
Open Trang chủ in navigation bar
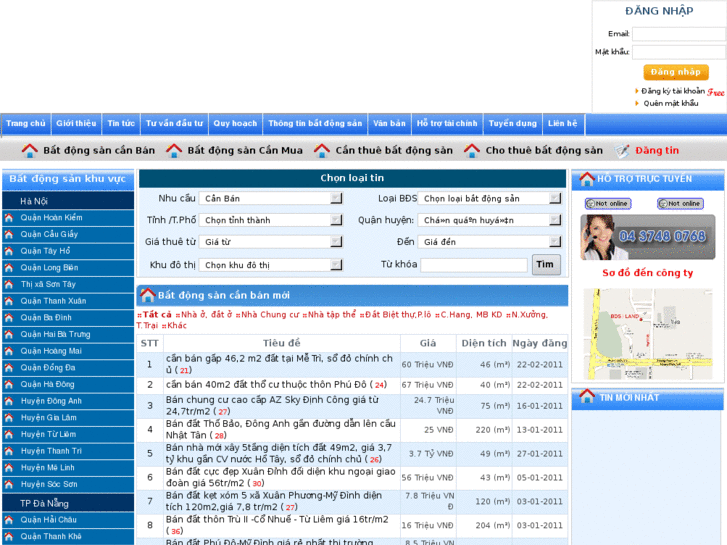tap(26, 123)
